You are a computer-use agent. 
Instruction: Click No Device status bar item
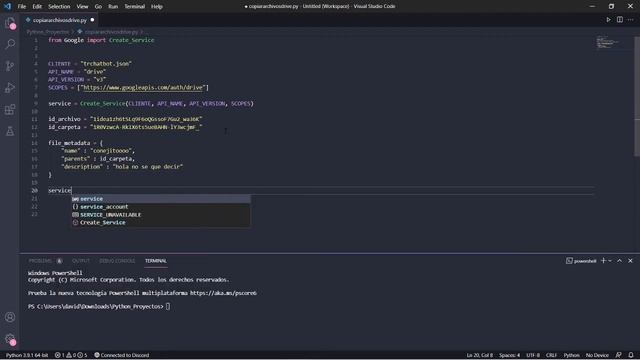pyautogui.click(x=597, y=355)
